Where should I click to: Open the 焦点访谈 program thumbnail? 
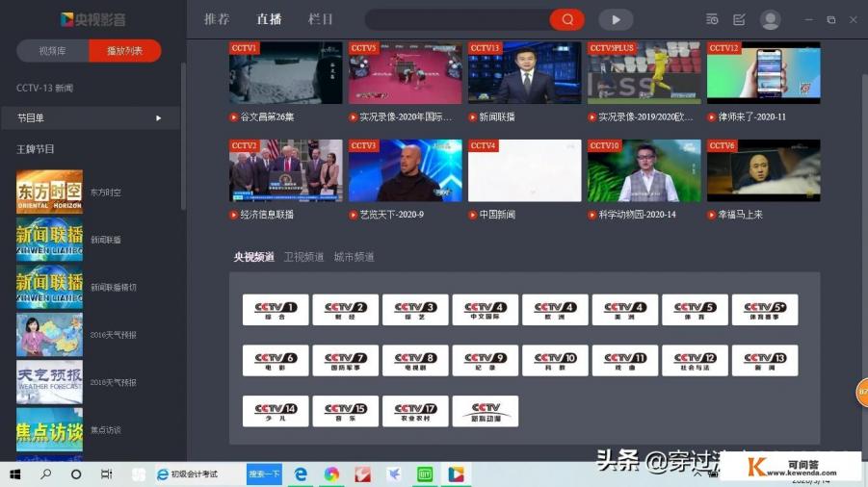point(50,429)
